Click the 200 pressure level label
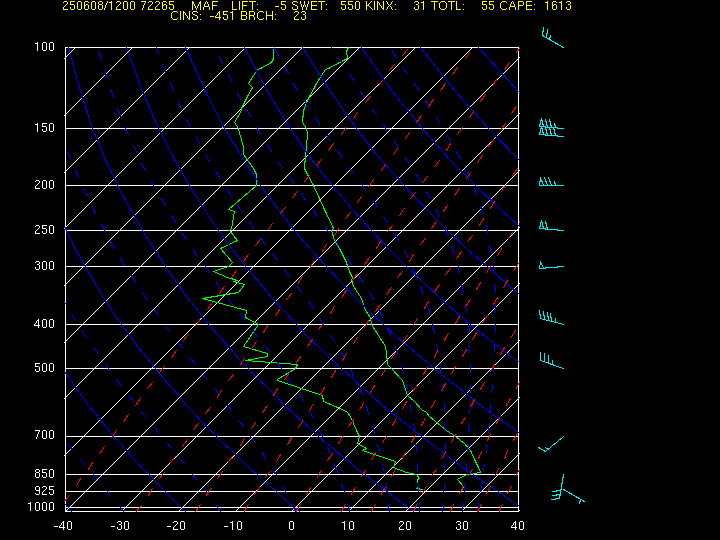The width and height of the screenshot is (720, 540). pos(44,185)
